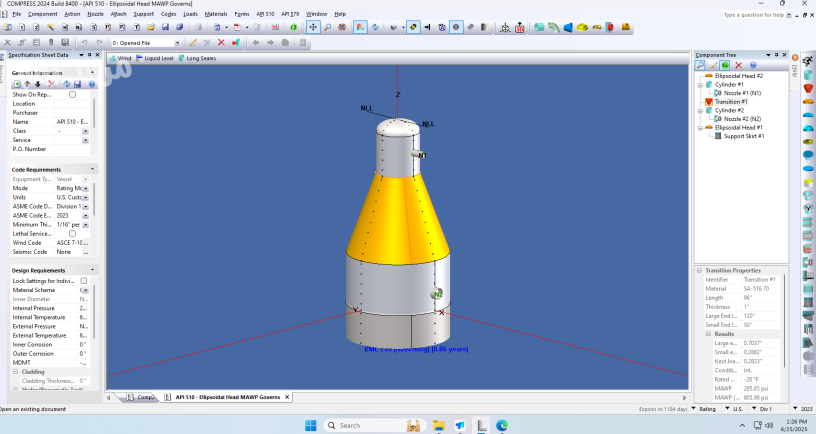
Task: Click the zoom magnifier tool in toolbar
Action: tap(328, 27)
